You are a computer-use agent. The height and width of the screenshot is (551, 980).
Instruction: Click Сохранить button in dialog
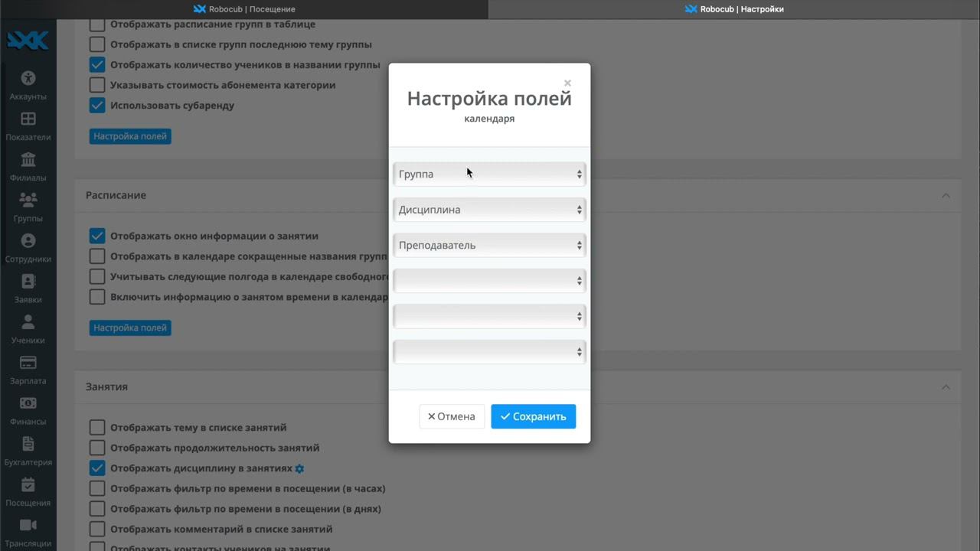[x=534, y=416]
